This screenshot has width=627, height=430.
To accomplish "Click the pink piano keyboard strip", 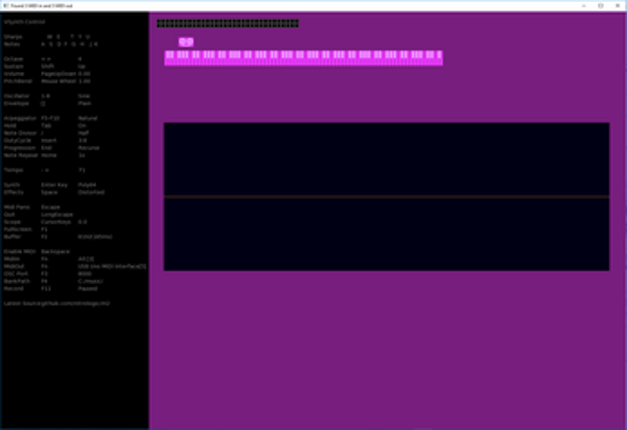I will pyautogui.click(x=303, y=57).
